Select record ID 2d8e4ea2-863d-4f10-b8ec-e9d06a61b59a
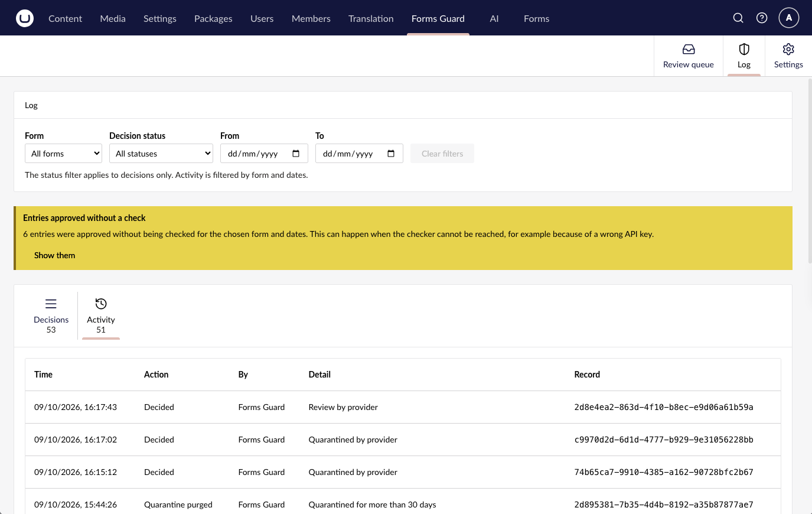This screenshot has width=812, height=514. tap(664, 407)
